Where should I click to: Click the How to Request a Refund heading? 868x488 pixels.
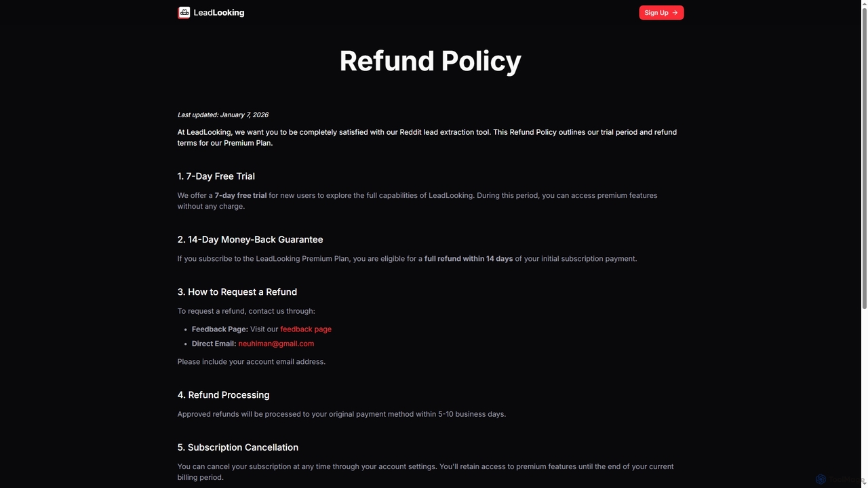click(237, 292)
